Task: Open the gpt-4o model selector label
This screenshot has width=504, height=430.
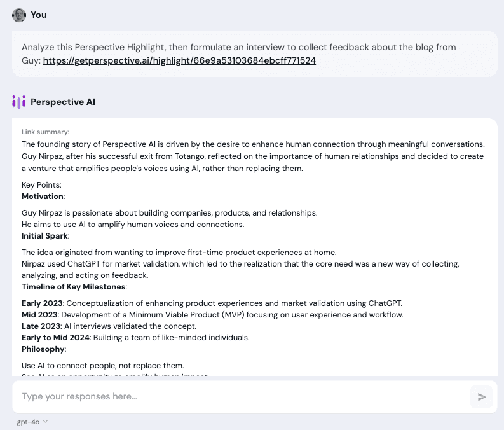Action: click(x=28, y=421)
